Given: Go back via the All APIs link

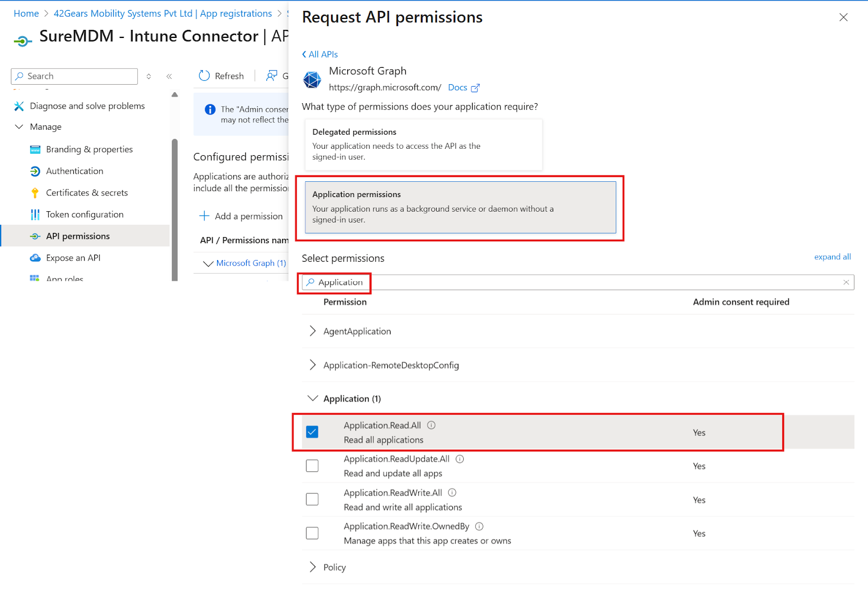Looking at the screenshot, I should (x=320, y=54).
